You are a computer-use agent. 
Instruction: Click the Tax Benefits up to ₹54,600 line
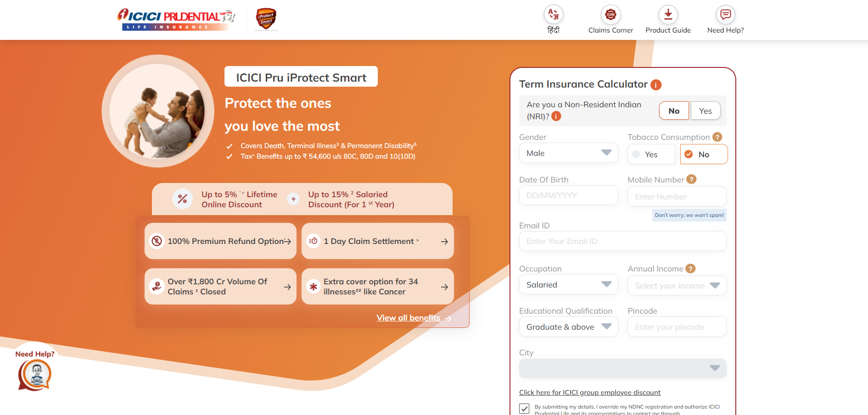tap(328, 156)
